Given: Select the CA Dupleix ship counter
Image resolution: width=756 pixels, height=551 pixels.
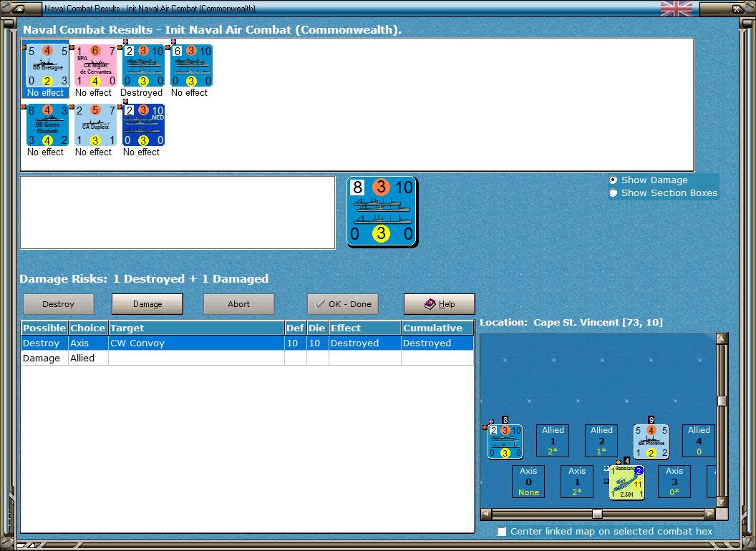Looking at the screenshot, I should (x=95, y=125).
